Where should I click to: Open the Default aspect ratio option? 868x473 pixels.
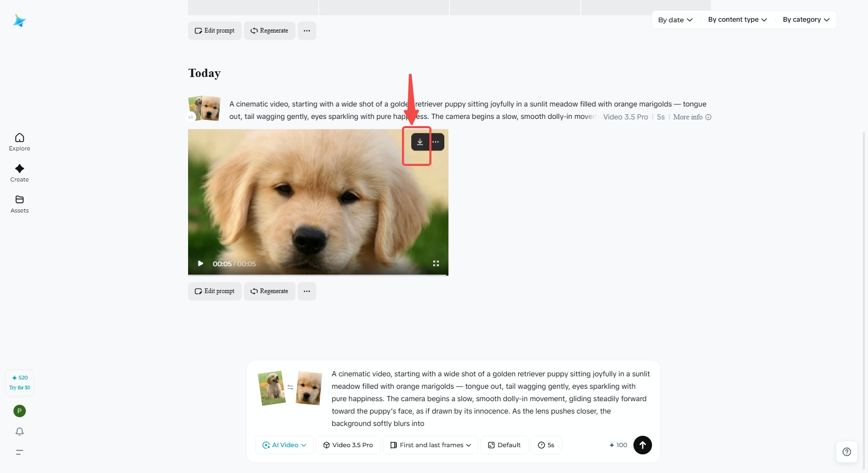point(504,445)
